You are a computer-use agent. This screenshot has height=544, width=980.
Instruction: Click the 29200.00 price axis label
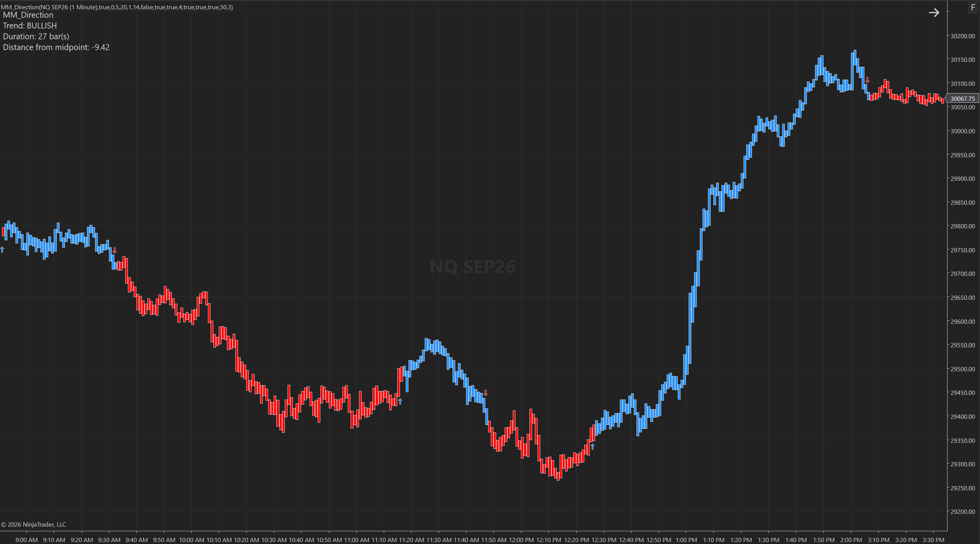tap(963, 512)
